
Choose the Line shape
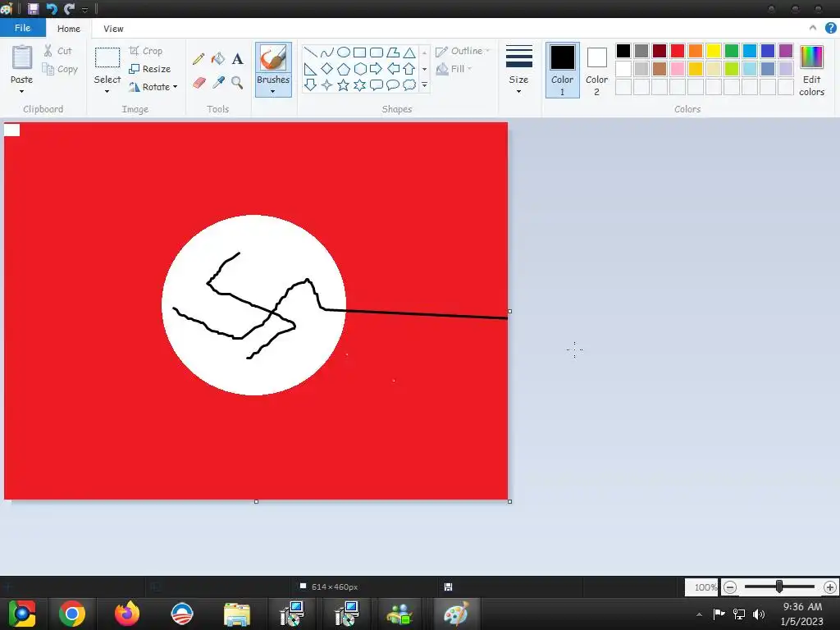tap(310, 52)
